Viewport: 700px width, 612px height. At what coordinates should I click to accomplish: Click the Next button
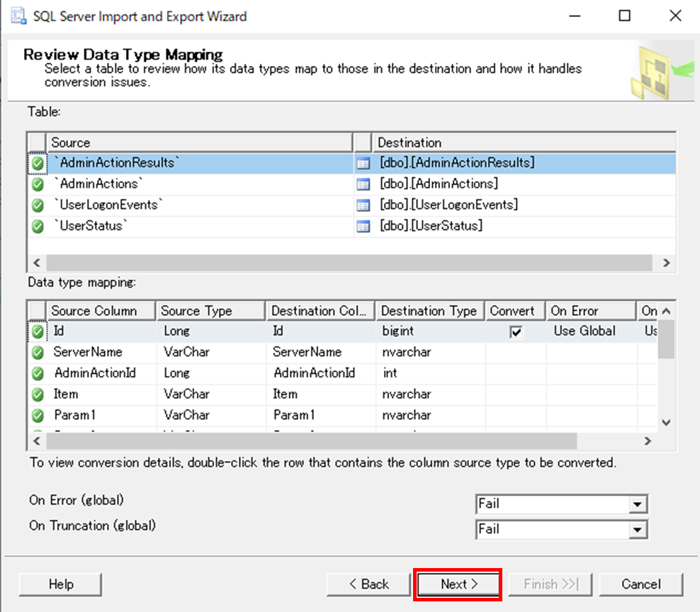coord(458,584)
